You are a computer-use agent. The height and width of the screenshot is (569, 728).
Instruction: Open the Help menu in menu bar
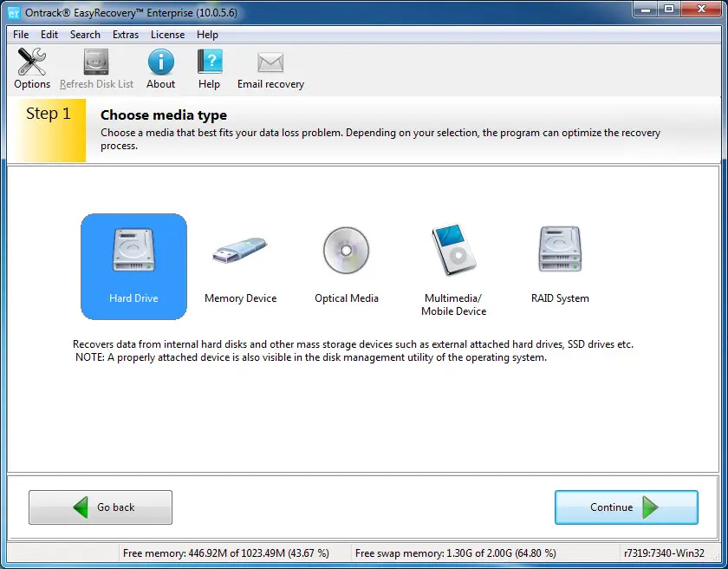pos(207,35)
